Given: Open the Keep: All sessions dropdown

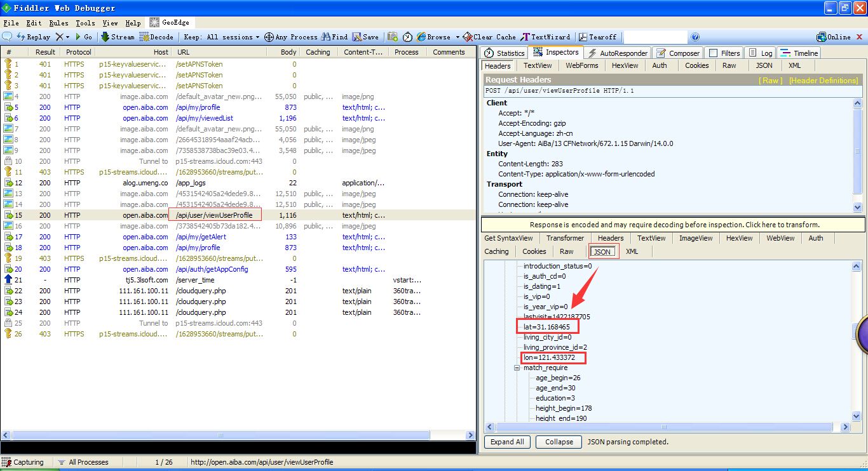Looking at the screenshot, I should click(222, 37).
